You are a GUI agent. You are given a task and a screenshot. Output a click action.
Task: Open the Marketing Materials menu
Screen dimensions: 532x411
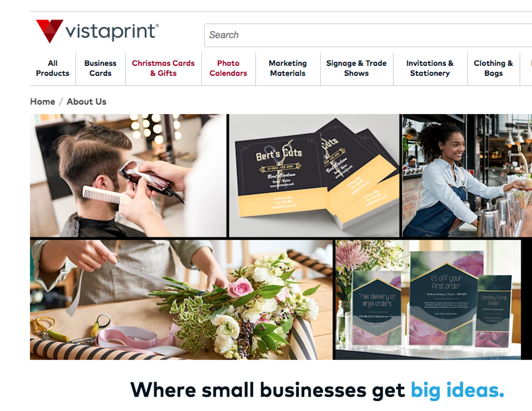click(x=288, y=68)
